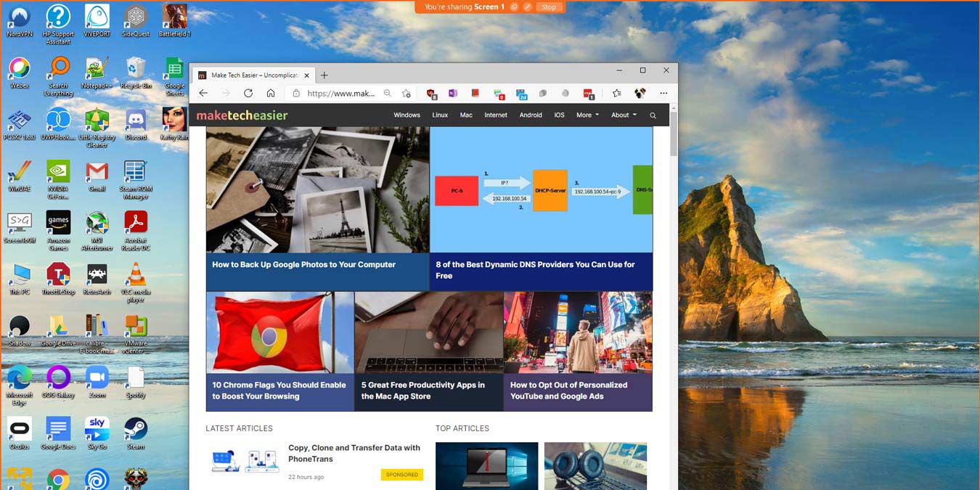Open '10 Chrome Flags You Should Enable' article

point(279,391)
